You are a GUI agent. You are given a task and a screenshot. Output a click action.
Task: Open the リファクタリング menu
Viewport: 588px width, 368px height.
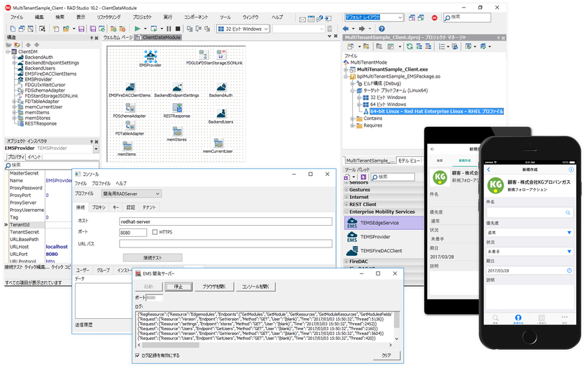coord(108,16)
